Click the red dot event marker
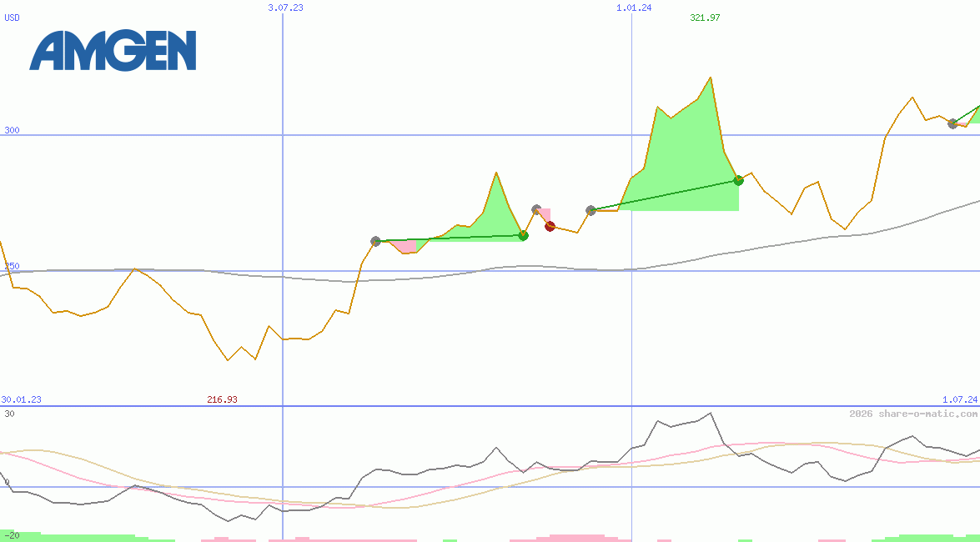The height and width of the screenshot is (542, 980). click(549, 225)
